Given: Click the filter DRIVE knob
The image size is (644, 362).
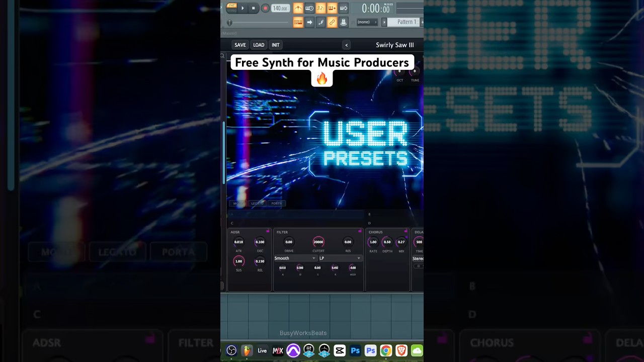Looking at the screenshot, I should (289, 242).
